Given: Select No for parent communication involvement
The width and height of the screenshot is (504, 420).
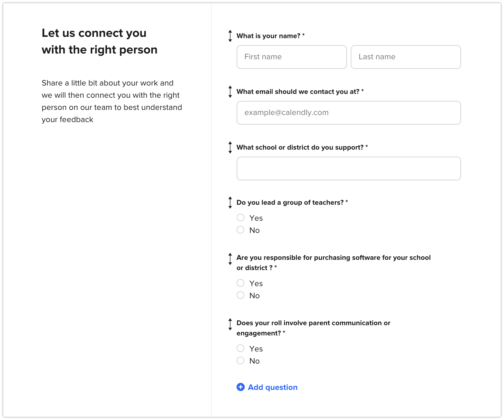Looking at the screenshot, I should 240,361.
